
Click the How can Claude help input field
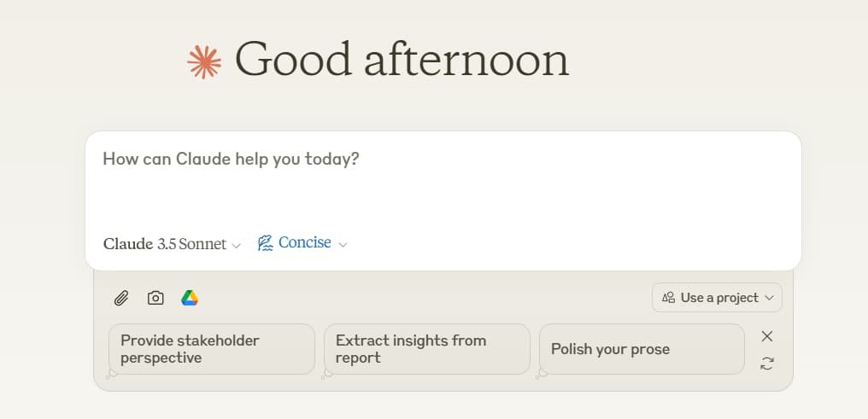pos(443,183)
